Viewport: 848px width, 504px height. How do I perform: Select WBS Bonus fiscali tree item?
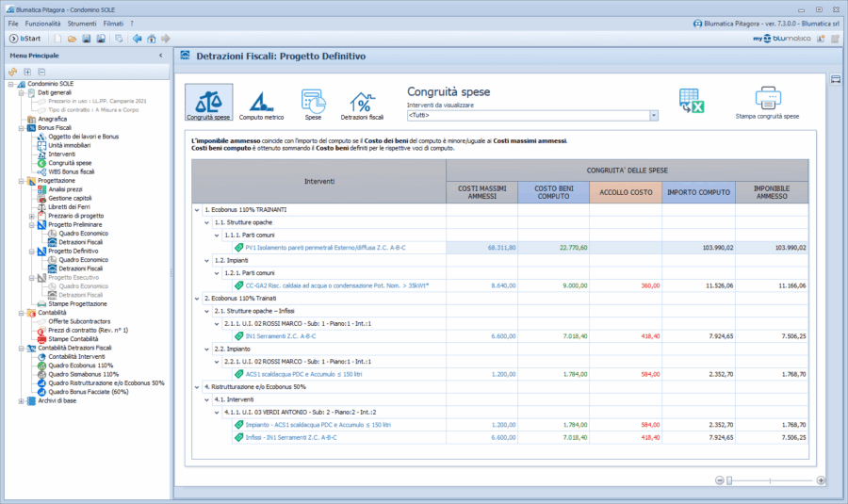pos(72,171)
